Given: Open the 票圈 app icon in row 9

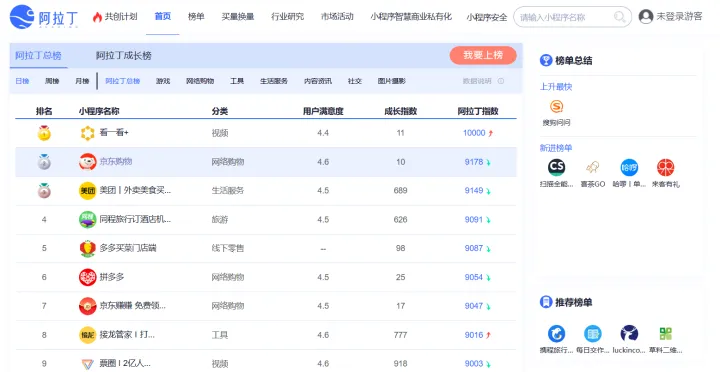Looking at the screenshot, I should (88, 364).
